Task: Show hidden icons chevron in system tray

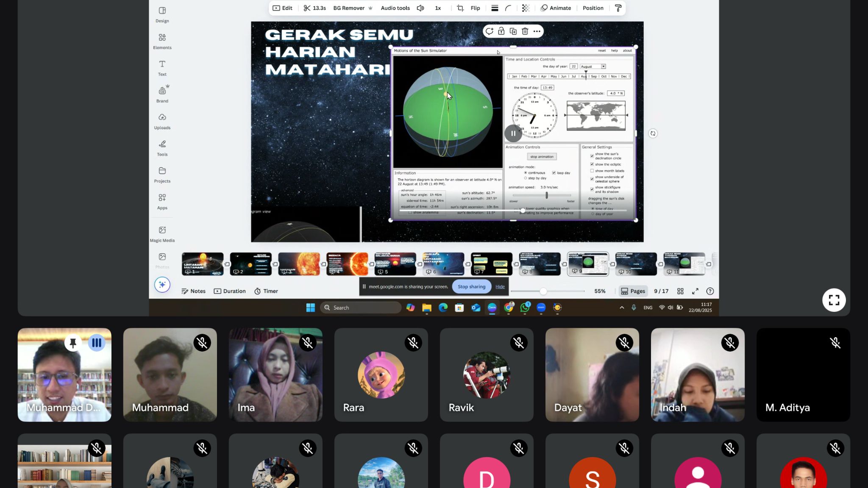Action: [x=622, y=308]
